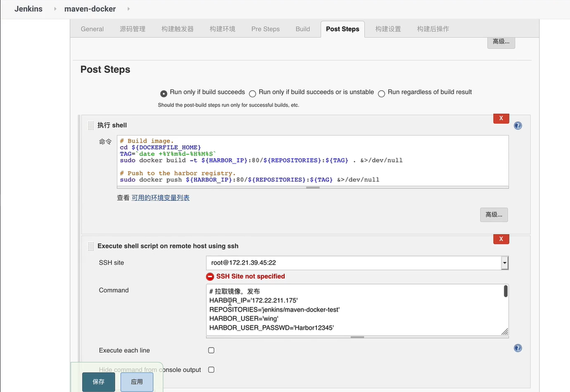Click SSH Site not specified message
570x392 pixels.
click(250, 276)
